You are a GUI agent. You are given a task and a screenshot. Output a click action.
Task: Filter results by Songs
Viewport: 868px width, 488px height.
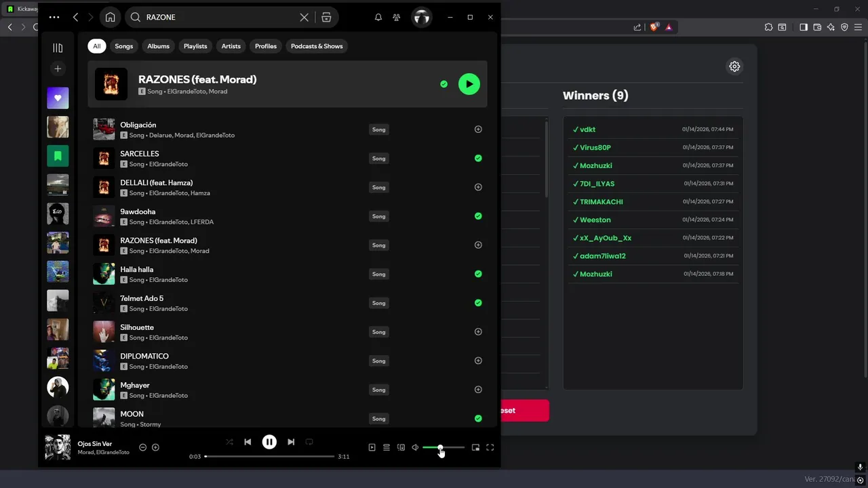pyautogui.click(x=124, y=46)
